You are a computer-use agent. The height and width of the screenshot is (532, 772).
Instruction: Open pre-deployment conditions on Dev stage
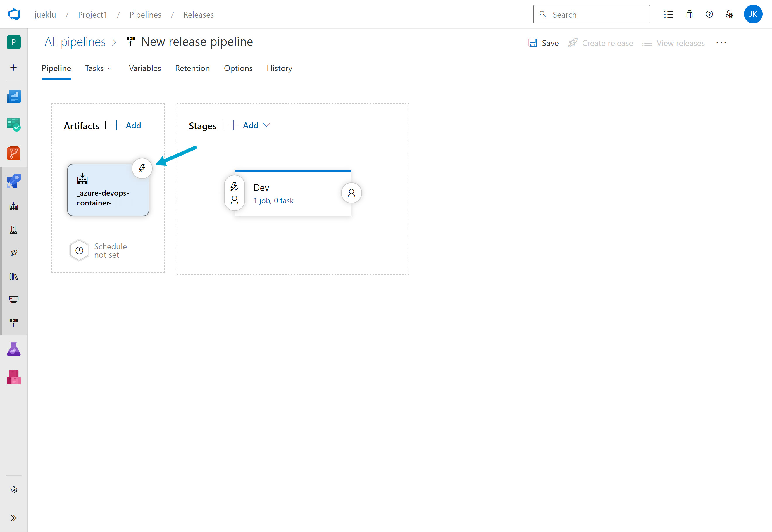[x=235, y=193]
